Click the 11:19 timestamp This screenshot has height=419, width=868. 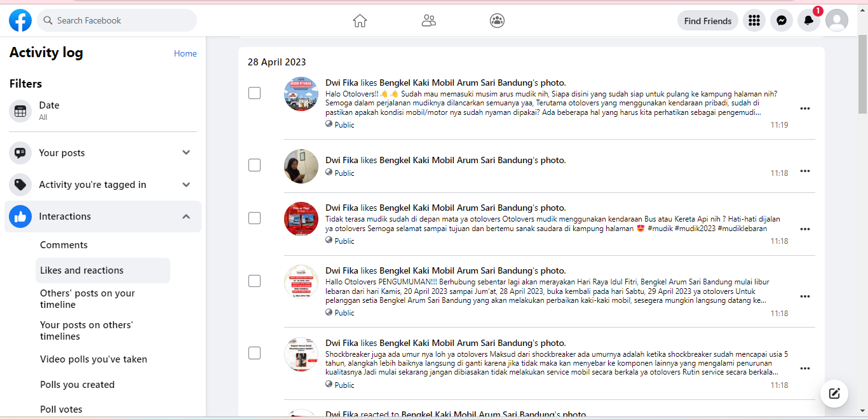coord(780,125)
